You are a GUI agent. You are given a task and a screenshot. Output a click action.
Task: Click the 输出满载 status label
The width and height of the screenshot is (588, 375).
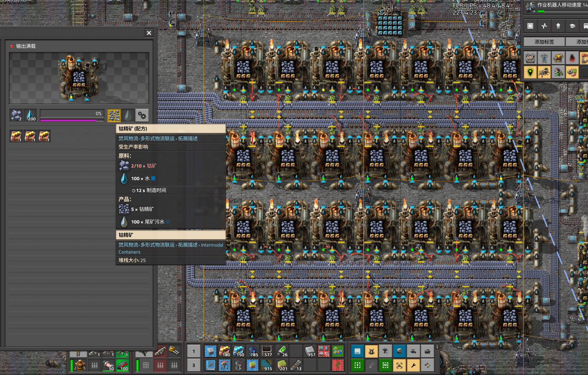pos(26,46)
